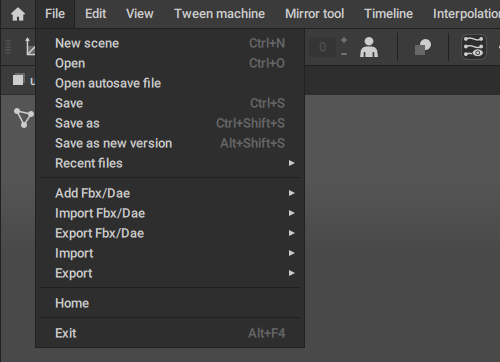Open the Timeline menu
The height and width of the screenshot is (362, 500).
click(x=388, y=14)
